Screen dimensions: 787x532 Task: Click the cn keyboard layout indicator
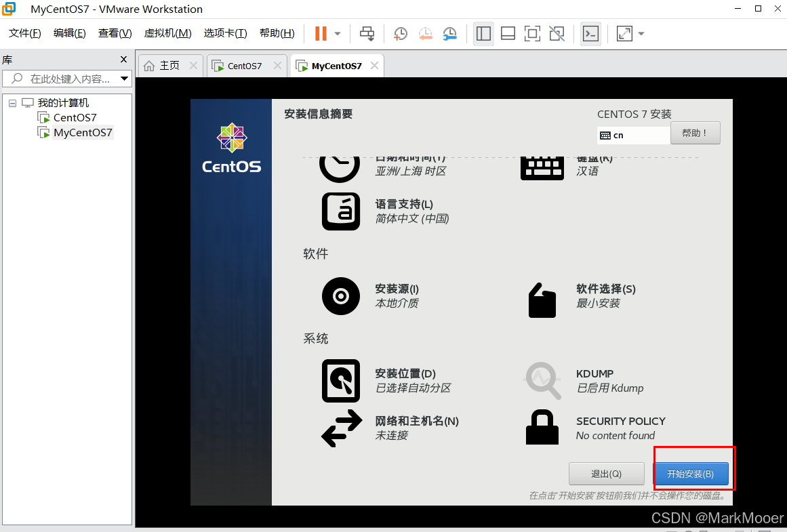pyautogui.click(x=633, y=136)
